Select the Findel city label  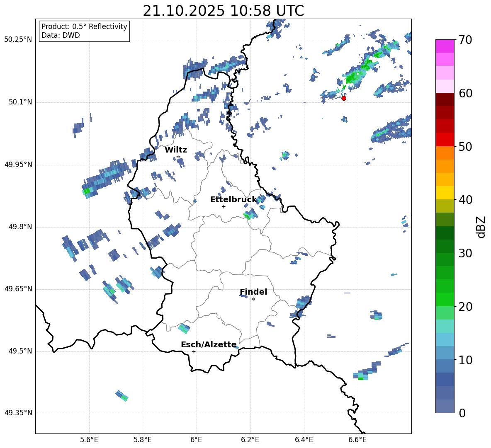pyautogui.click(x=253, y=292)
